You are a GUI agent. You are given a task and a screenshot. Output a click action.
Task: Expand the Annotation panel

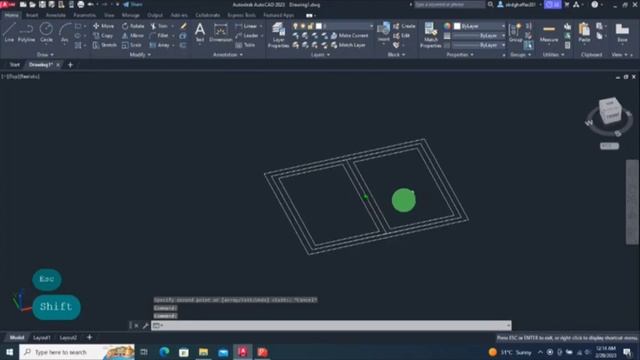[x=228, y=54]
